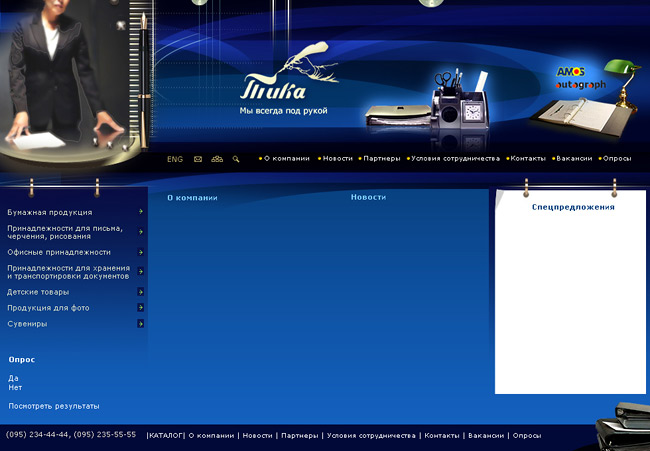Open Принадлежности для хранения документов category
The image size is (650, 451).
[68, 272]
